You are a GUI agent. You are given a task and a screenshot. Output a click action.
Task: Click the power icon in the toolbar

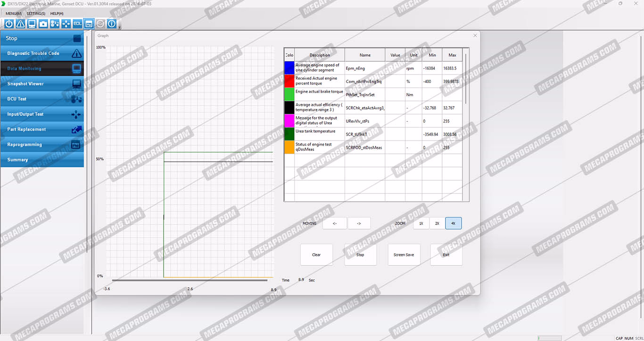[x=9, y=24]
